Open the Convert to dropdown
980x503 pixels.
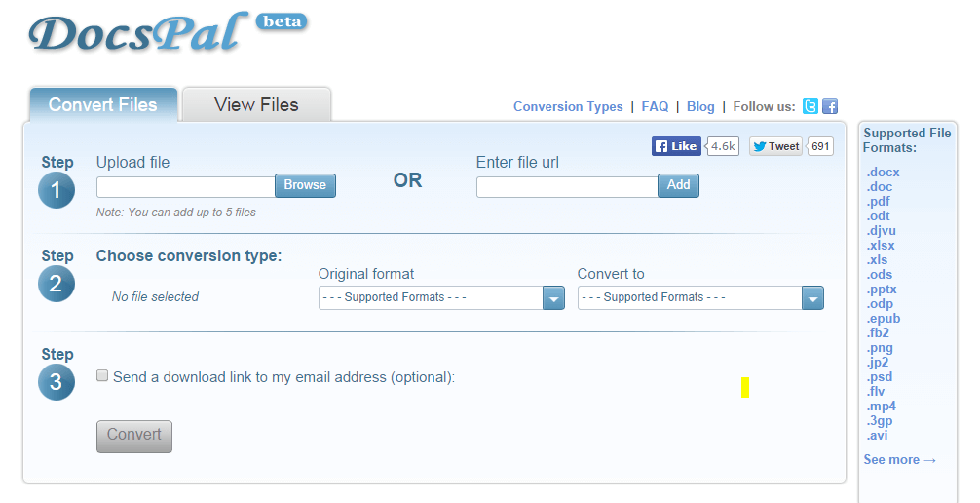click(700, 297)
